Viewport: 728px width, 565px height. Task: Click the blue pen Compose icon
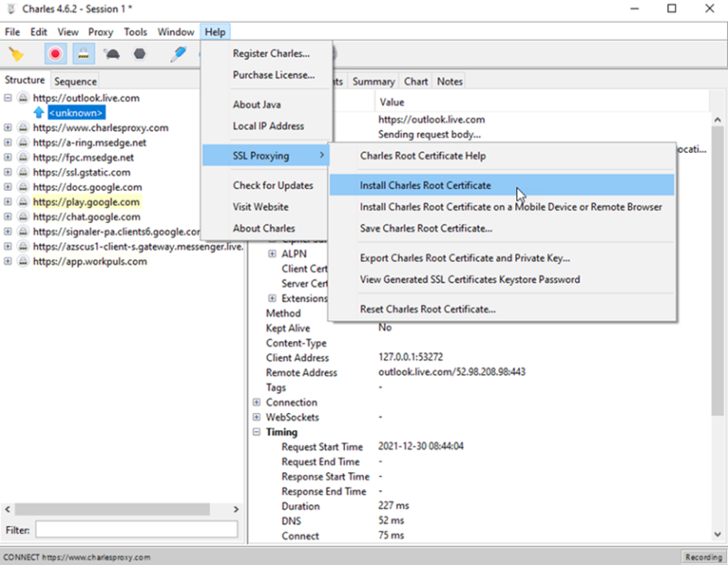(x=178, y=54)
